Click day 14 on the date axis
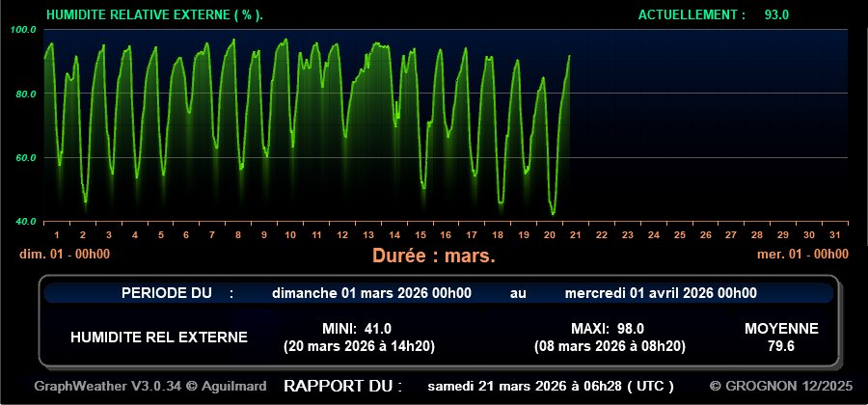868x405 pixels. coord(393,234)
